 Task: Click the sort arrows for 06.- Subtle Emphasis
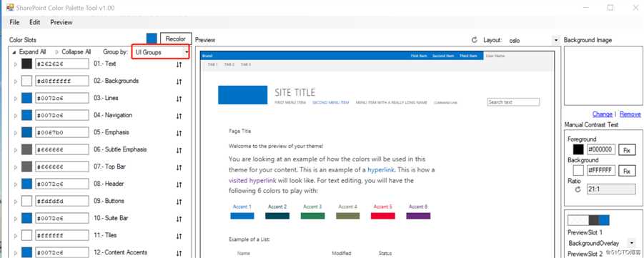pos(179,150)
